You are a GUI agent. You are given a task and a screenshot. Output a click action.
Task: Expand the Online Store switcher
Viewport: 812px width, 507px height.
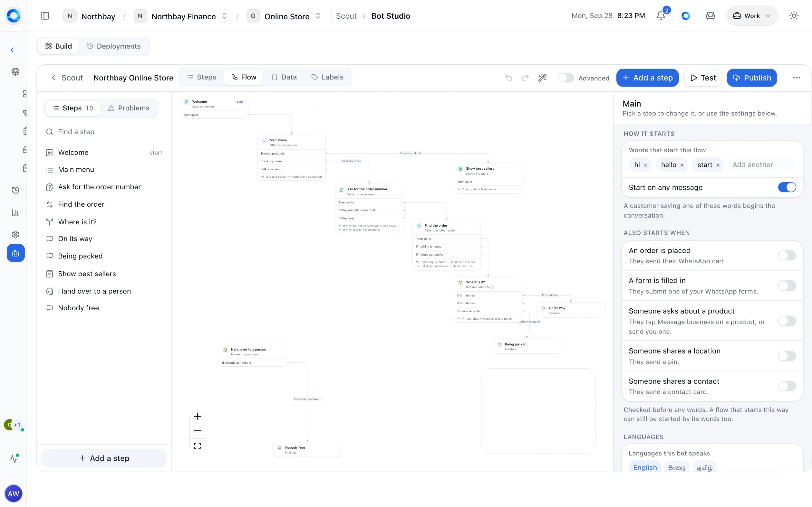[x=318, y=16]
